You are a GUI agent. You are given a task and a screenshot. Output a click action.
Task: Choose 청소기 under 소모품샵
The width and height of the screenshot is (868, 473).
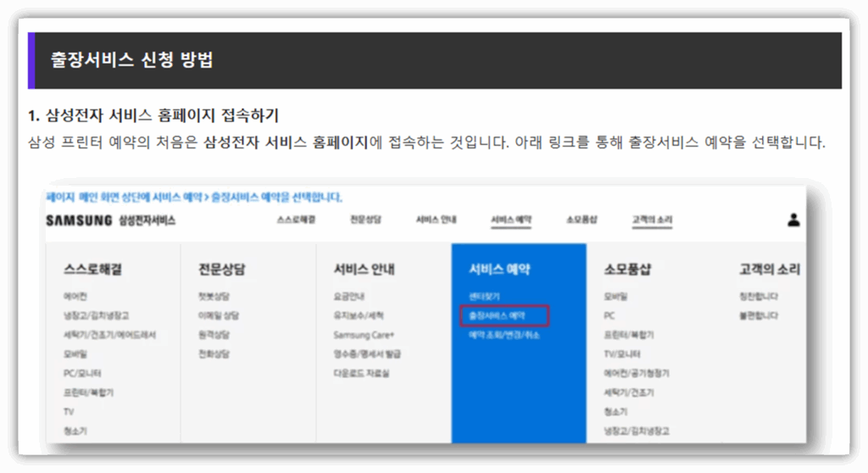(615, 411)
